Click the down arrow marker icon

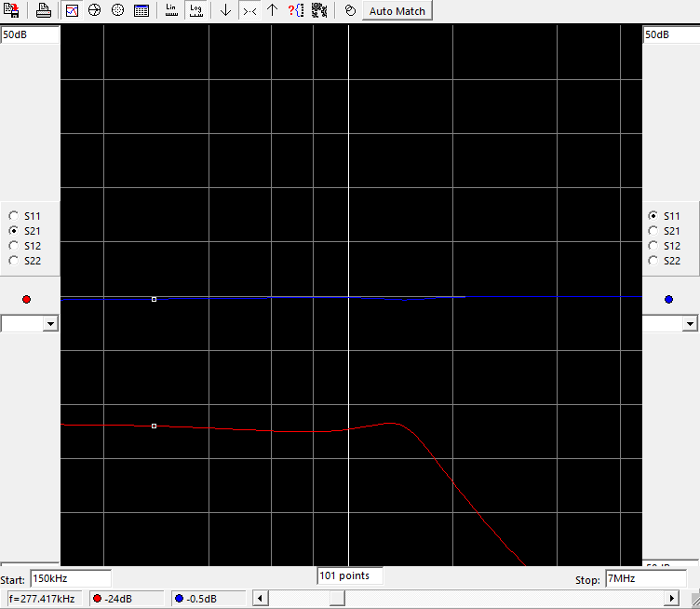click(x=225, y=10)
